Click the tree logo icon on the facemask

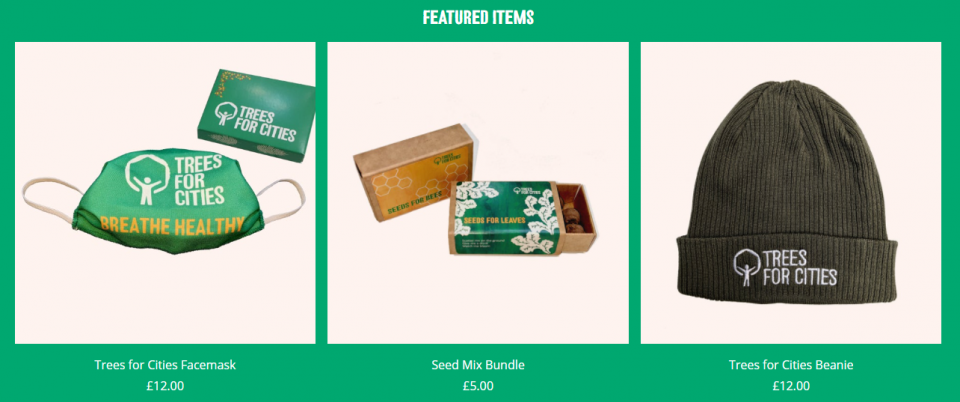pos(146,179)
